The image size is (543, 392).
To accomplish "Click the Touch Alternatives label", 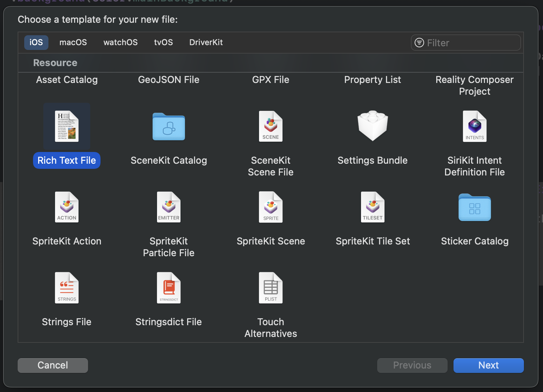I will [x=271, y=328].
